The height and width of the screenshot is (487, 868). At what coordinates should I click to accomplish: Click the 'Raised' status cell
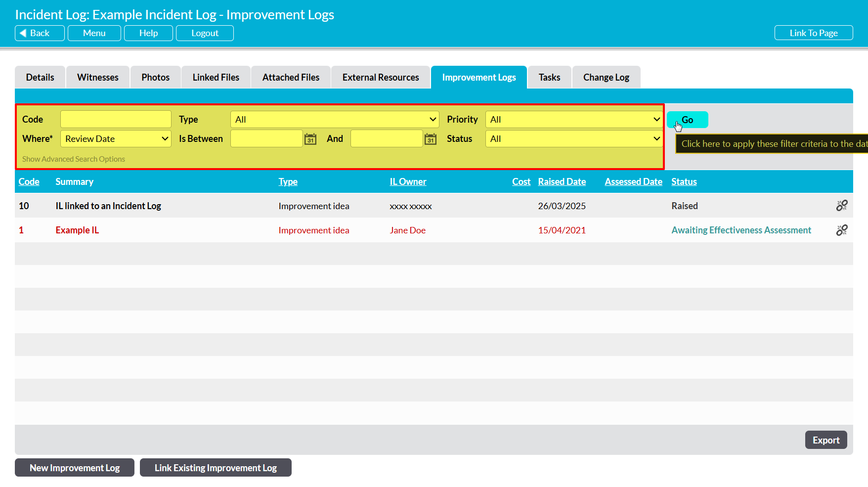(x=685, y=206)
